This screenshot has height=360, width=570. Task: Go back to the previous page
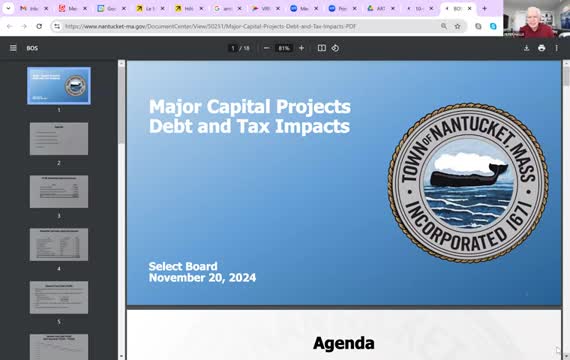(9, 26)
